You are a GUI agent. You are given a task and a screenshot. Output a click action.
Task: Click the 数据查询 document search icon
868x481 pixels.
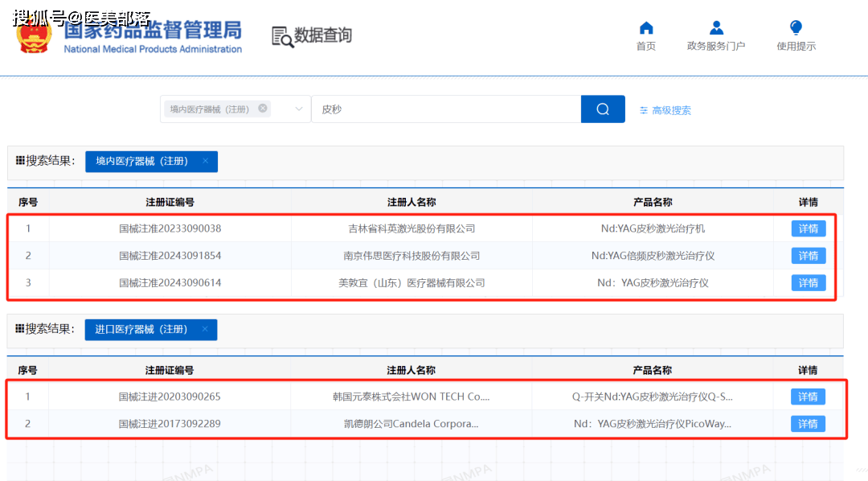(x=282, y=37)
